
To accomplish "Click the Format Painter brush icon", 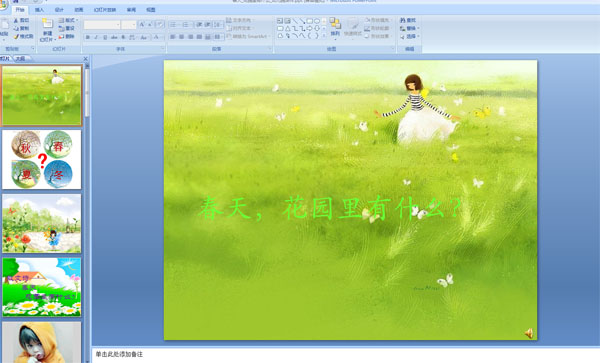I will click(16, 36).
